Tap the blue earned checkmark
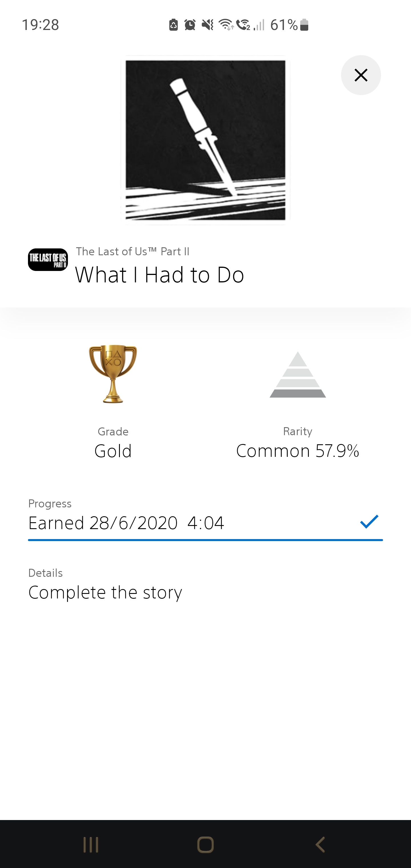The height and width of the screenshot is (868, 411). point(369,522)
